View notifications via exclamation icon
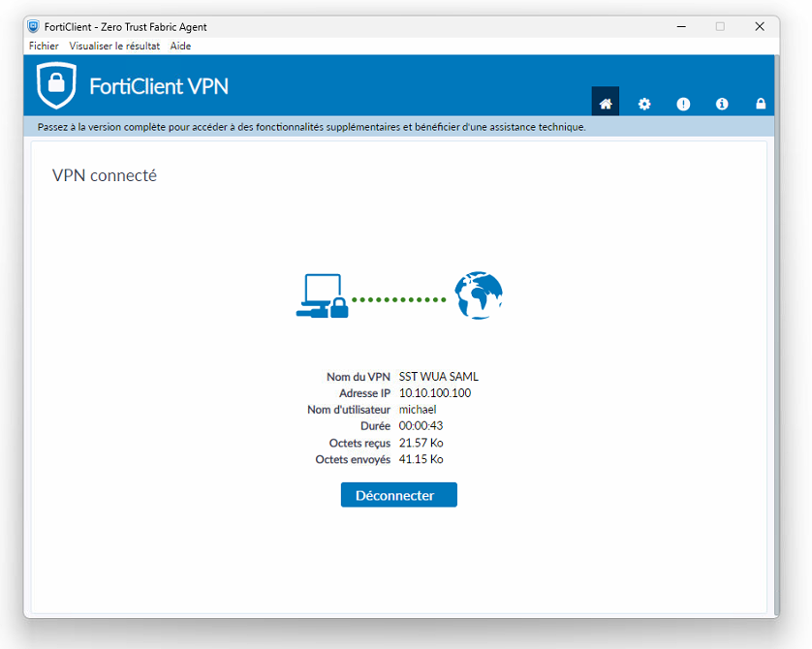This screenshot has height=649, width=812. 683,104
